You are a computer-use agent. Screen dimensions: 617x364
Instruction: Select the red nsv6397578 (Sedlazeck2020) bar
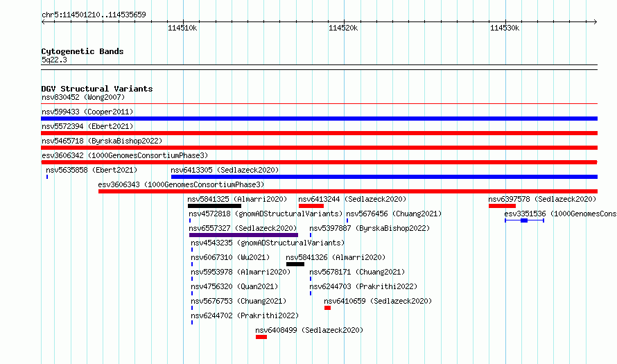[502, 206]
